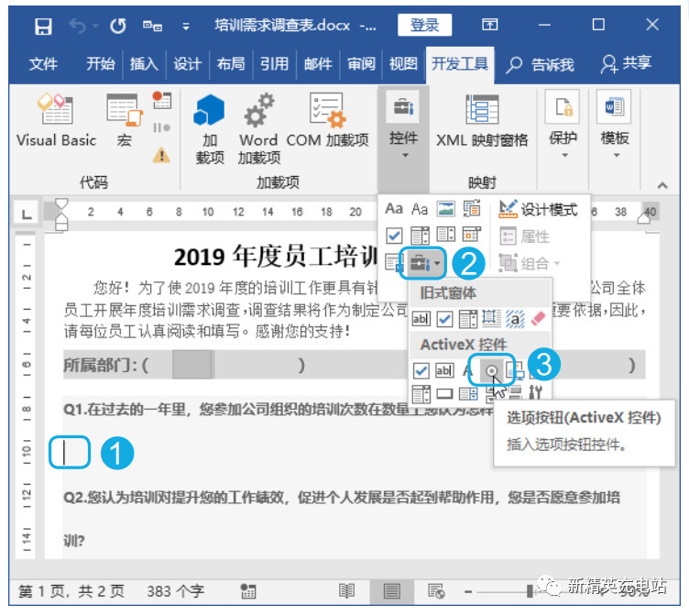Image resolution: width=689 pixels, height=616 pixels.
Task: Switch to the 开始 ribbon tab
Action: pyautogui.click(x=100, y=64)
